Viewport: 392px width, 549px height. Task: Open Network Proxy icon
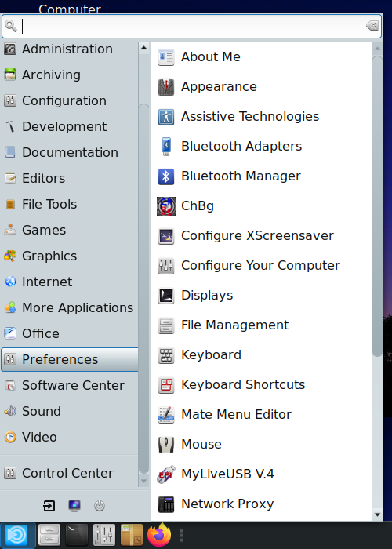click(x=166, y=504)
